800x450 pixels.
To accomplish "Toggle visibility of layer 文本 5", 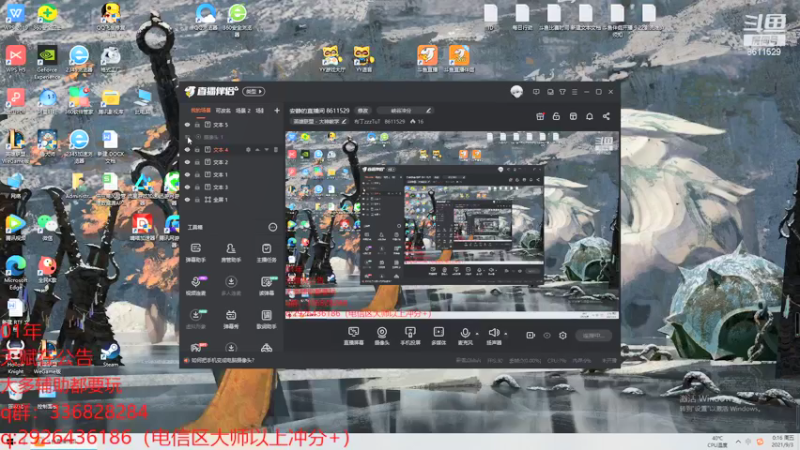I will (187, 124).
